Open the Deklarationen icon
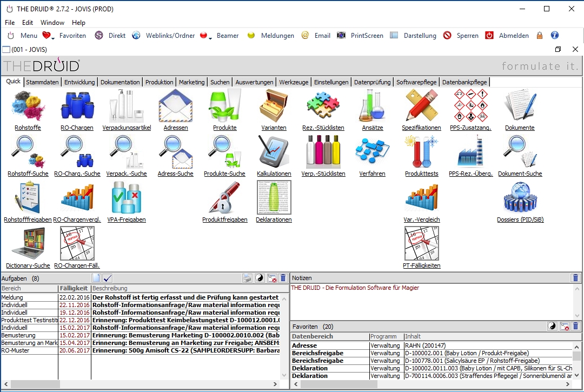Viewport: 584px width, 392px height. 274,198
